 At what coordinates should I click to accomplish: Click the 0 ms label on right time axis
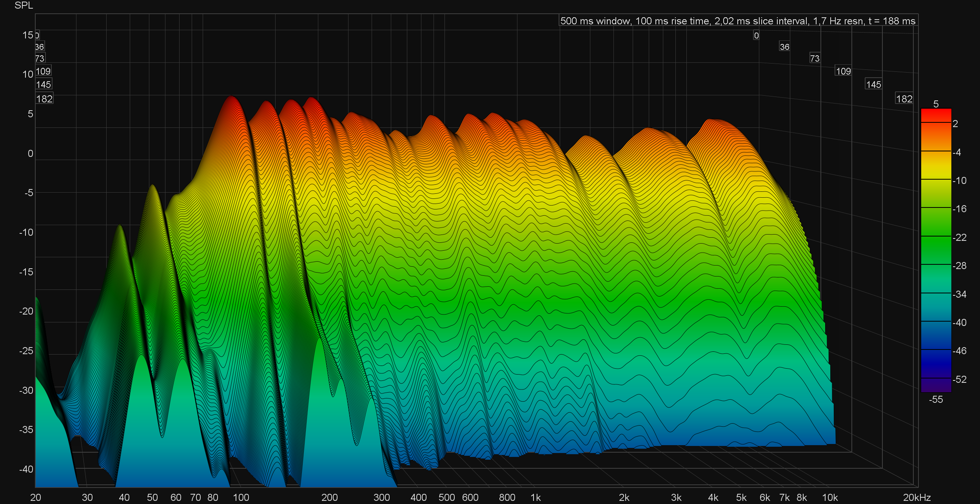coord(756,35)
